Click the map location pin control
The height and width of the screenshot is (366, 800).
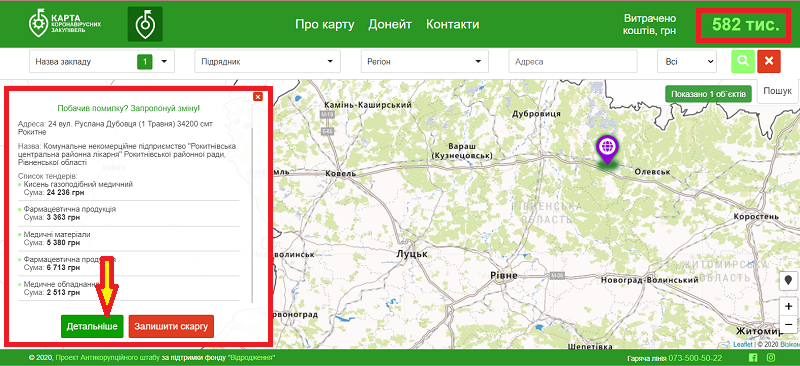click(x=789, y=281)
